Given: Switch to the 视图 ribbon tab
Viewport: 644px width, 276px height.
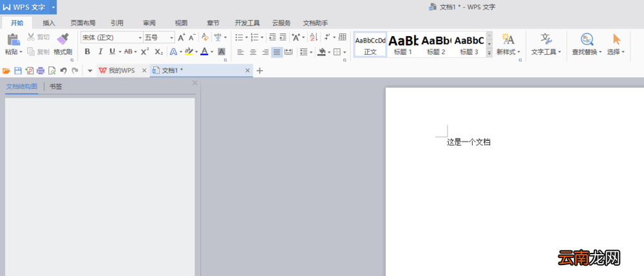Looking at the screenshot, I should [x=181, y=23].
